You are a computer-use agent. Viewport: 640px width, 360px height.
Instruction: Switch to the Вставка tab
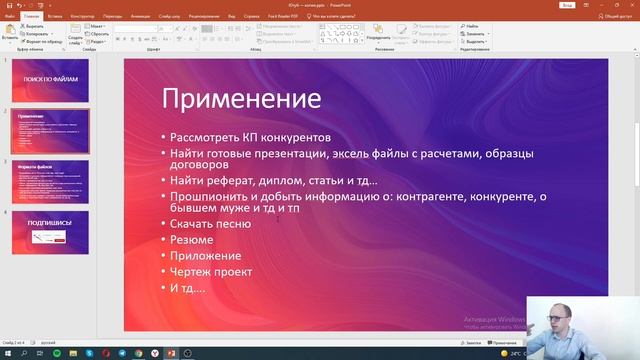[x=55, y=16]
